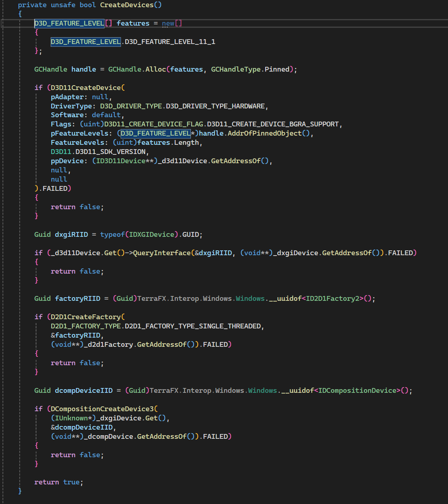Viewport: 448px width, 504px height.
Task: Click the factoryRIID variable declaration
Action: click(x=78, y=298)
